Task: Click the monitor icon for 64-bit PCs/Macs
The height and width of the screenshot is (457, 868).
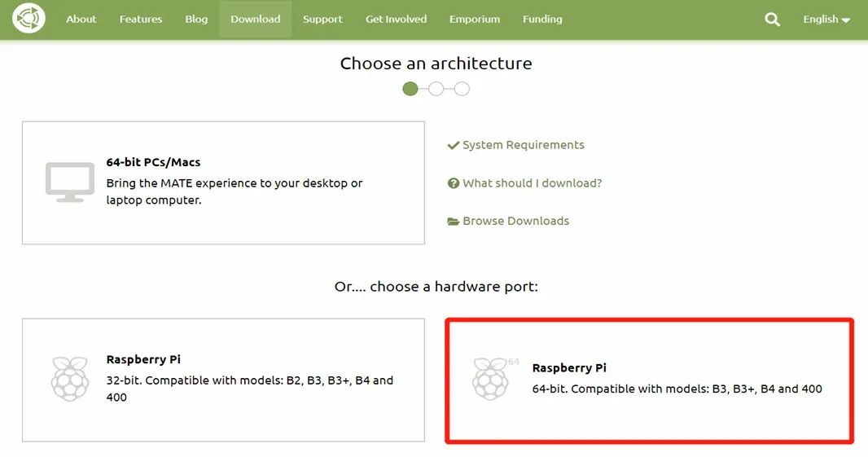Action: pyautogui.click(x=70, y=182)
